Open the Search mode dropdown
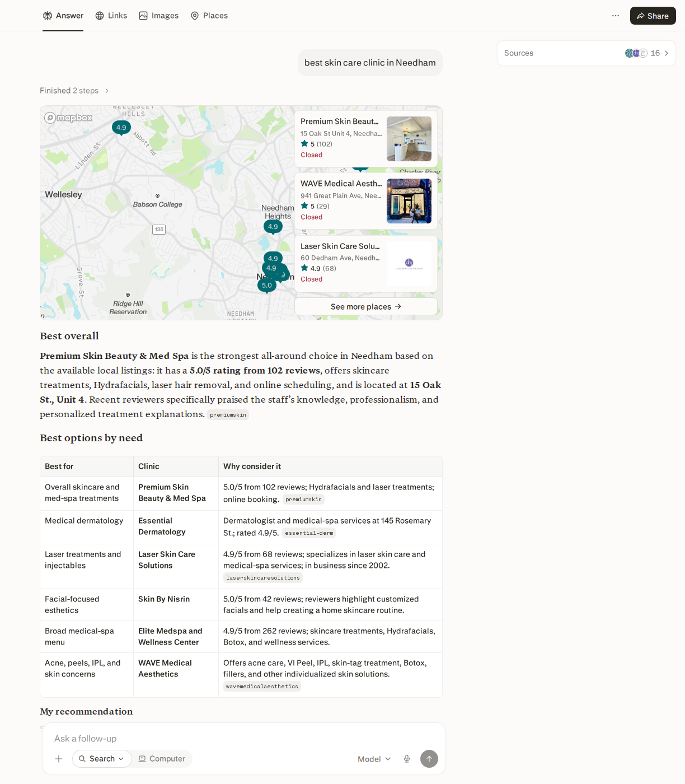Screen dimensions: 685x784 (102, 759)
